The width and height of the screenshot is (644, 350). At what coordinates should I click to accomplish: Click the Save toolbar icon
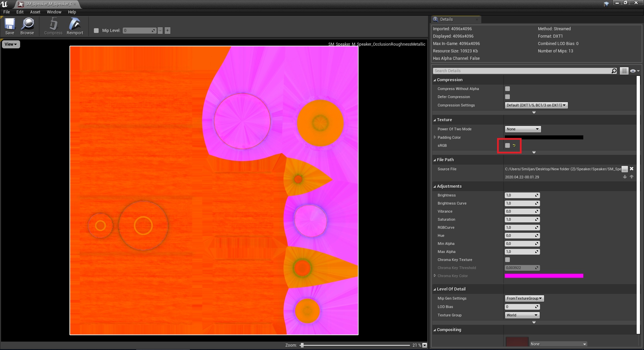(x=10, y=26)
